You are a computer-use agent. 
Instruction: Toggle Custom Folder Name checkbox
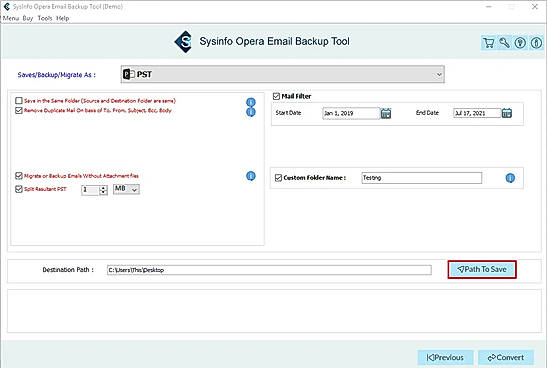[278, 178]
